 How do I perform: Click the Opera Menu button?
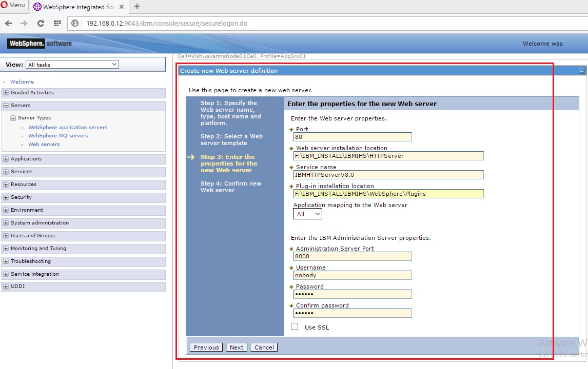[x=14, y=5]
